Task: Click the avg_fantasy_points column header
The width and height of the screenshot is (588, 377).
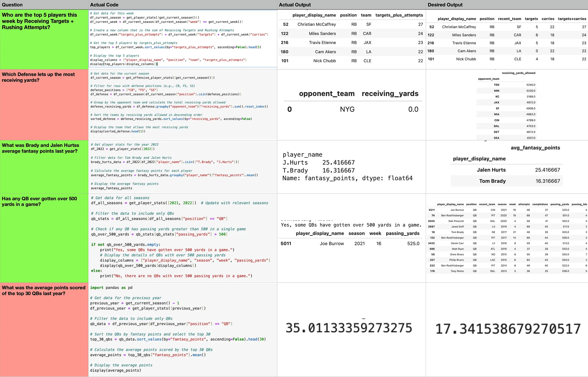Action: tap(535, 148)
